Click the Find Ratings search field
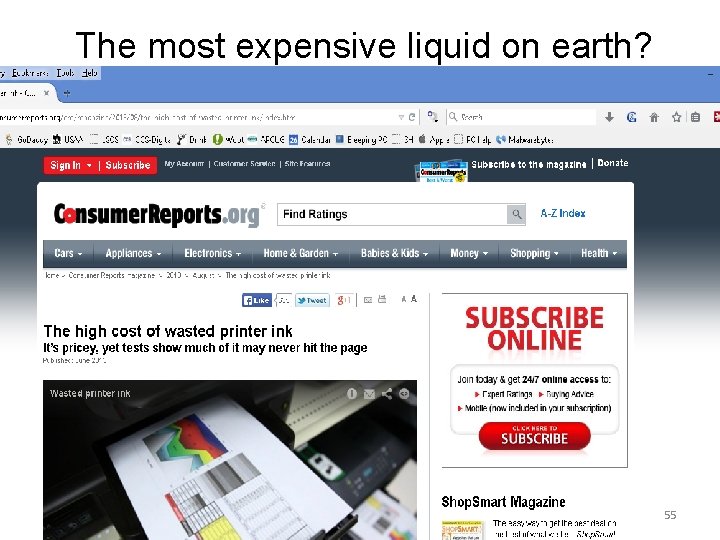 [x=392, y=214]
